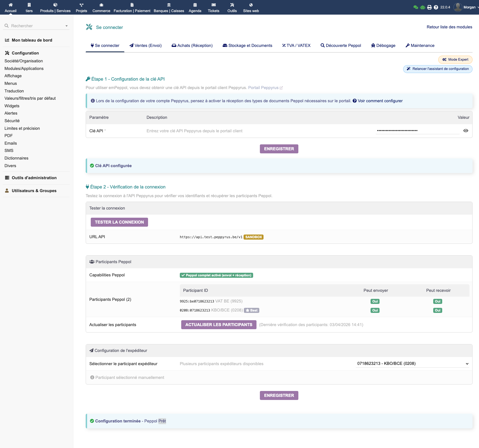This screenshot has width=479, height=448.
Task: Open the Agenda calendar icon
Action: click(195, 5)
